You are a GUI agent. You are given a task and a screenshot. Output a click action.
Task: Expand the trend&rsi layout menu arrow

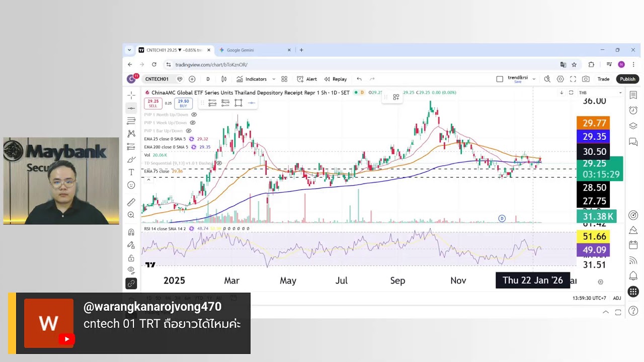point(534,79)
